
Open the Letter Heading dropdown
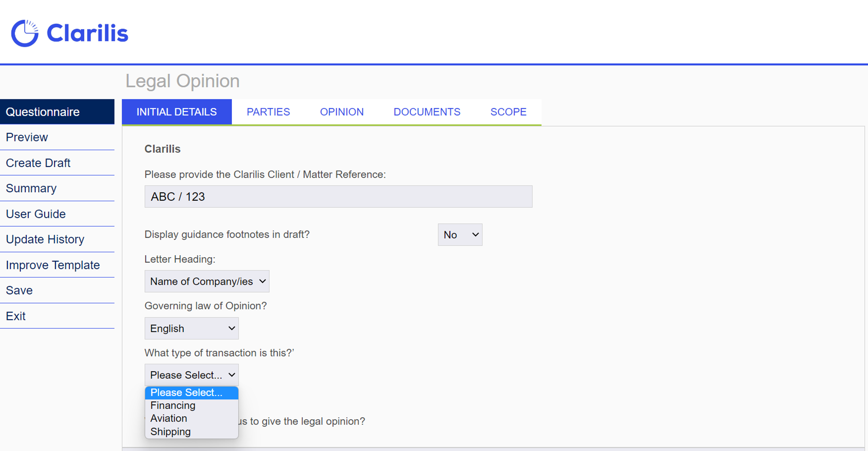(x=207, y=281)
